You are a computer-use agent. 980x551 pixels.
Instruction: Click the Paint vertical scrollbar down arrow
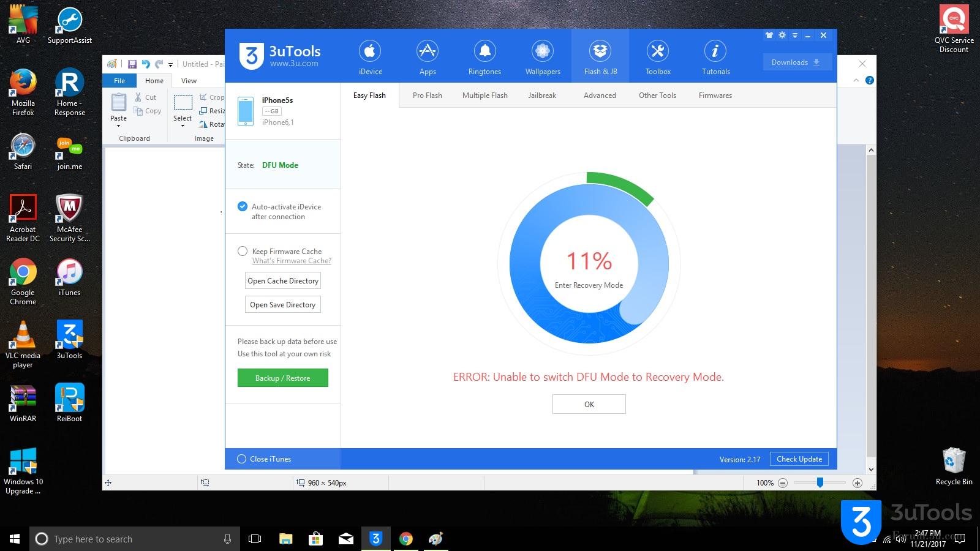pos(871,470)
